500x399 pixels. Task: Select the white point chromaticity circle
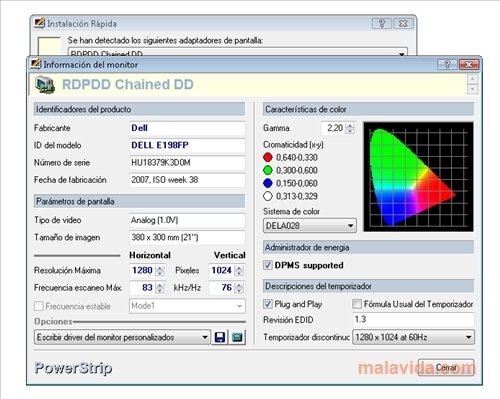pos(268,196)
